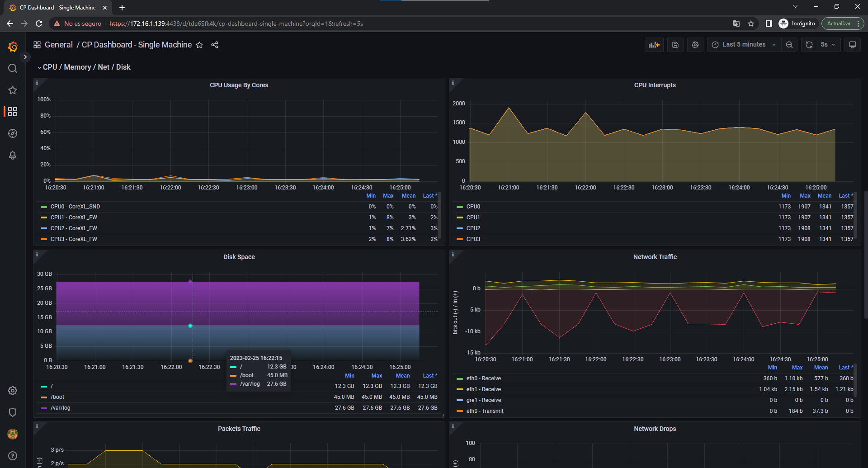Toggle CPU1 - CoreXL_FW series visibility
The image size is (868, 468).
(74, 217)
